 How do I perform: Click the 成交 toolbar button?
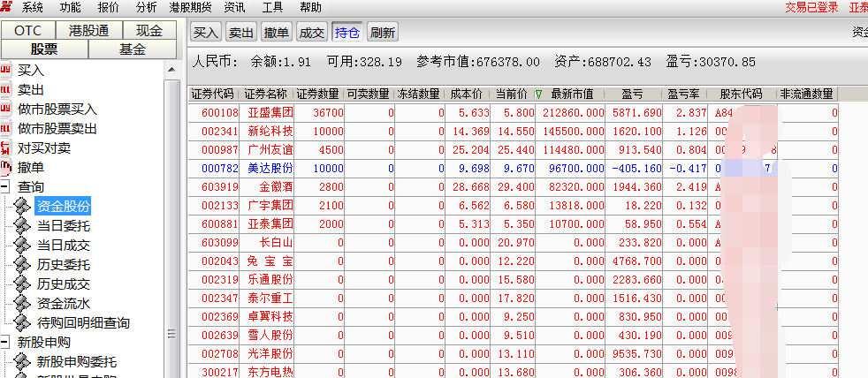[x=312, y=32]
